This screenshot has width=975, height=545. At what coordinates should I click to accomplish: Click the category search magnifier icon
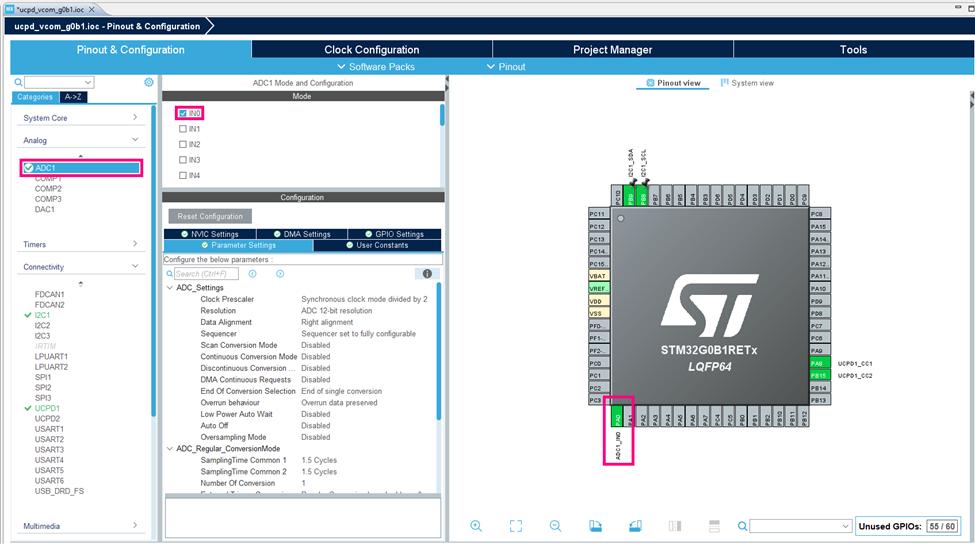click(x=18, y=82)
